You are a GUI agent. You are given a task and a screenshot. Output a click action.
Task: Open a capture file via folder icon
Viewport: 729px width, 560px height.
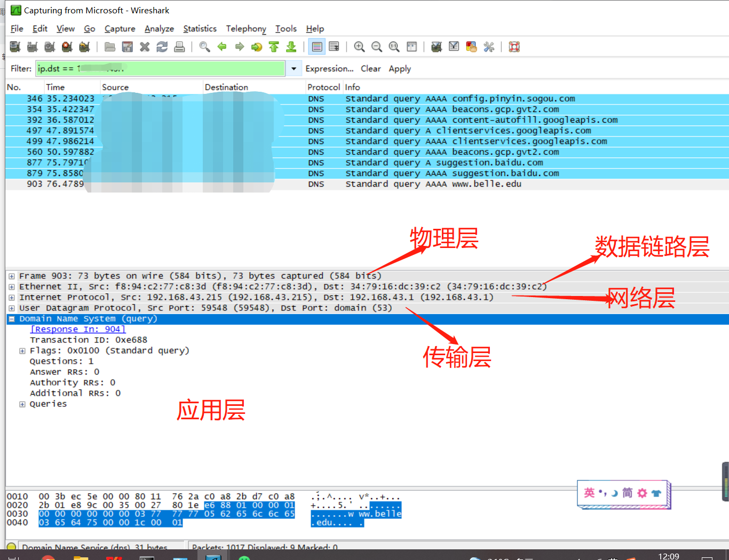110,47
